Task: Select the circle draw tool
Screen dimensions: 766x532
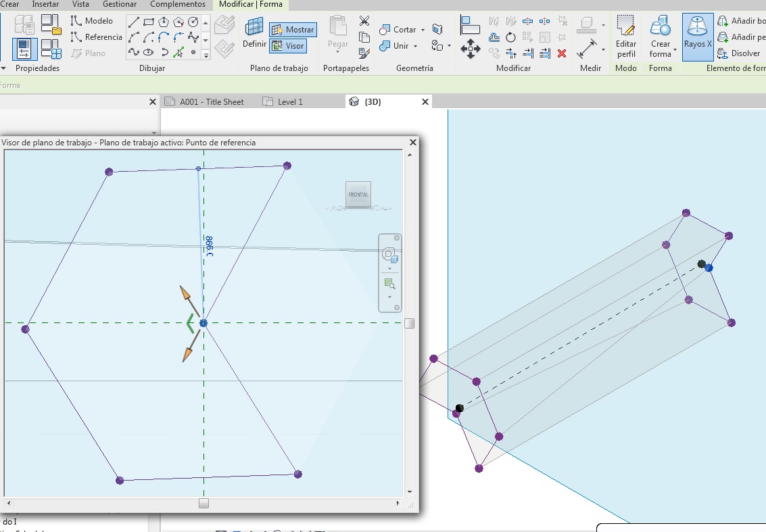Action: (193, 22)
